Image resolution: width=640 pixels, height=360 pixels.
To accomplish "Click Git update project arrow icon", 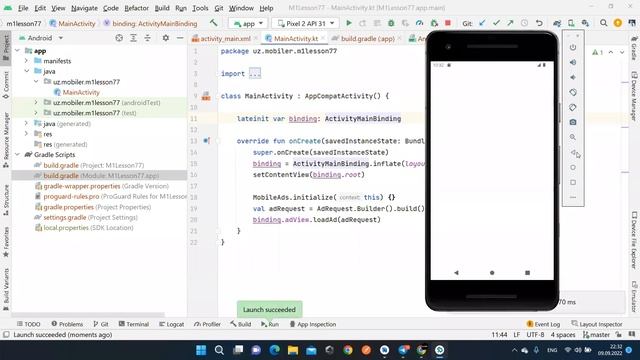I will (482, 23).
